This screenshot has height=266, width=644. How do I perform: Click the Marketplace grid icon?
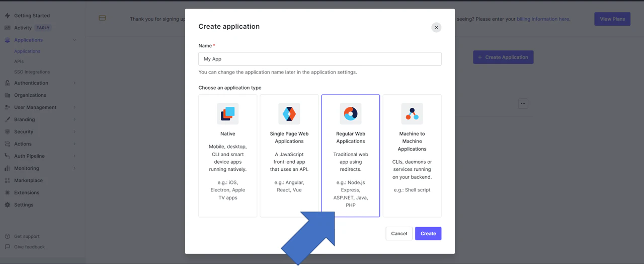pyautogui.click(x=7, y=180)
